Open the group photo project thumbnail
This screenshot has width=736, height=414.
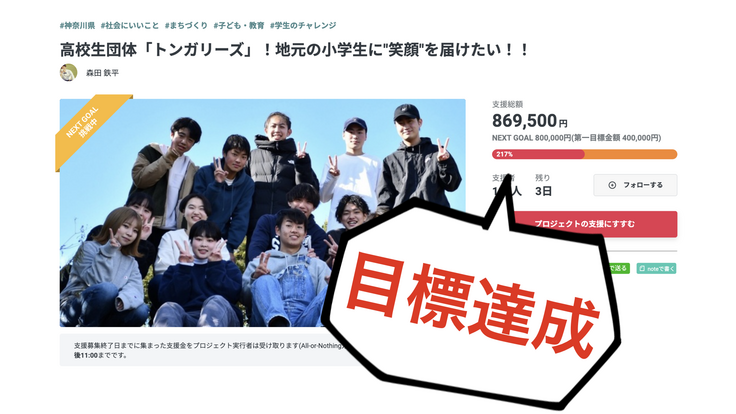pyautogui.click(x=262, y=213)
